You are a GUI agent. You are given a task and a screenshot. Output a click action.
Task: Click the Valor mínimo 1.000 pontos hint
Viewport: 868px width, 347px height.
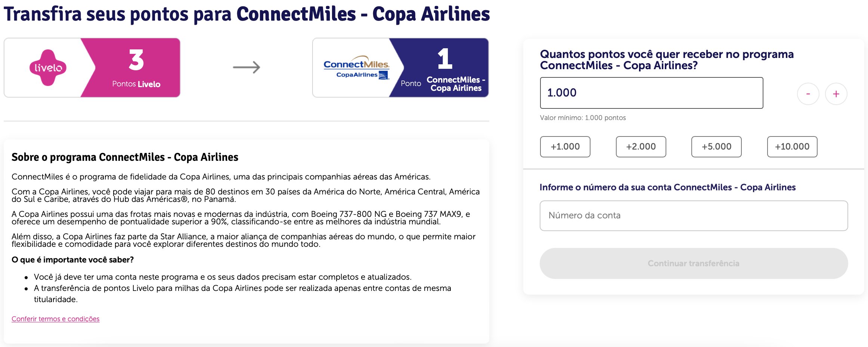[583, 118]
